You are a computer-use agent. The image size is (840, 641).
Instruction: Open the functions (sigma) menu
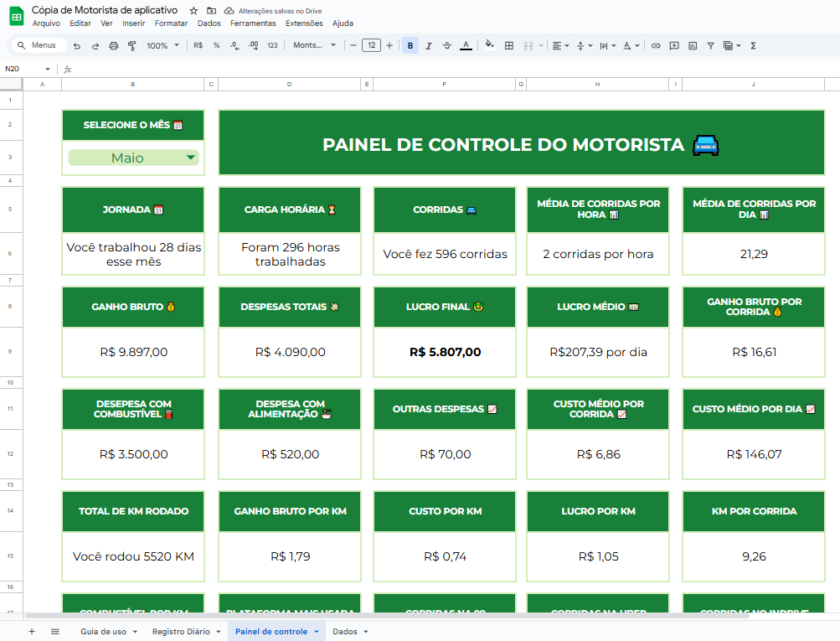[753, 45]
